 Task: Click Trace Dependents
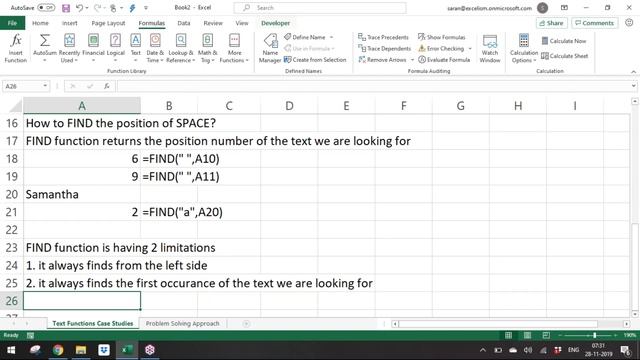tap(384, 49)
